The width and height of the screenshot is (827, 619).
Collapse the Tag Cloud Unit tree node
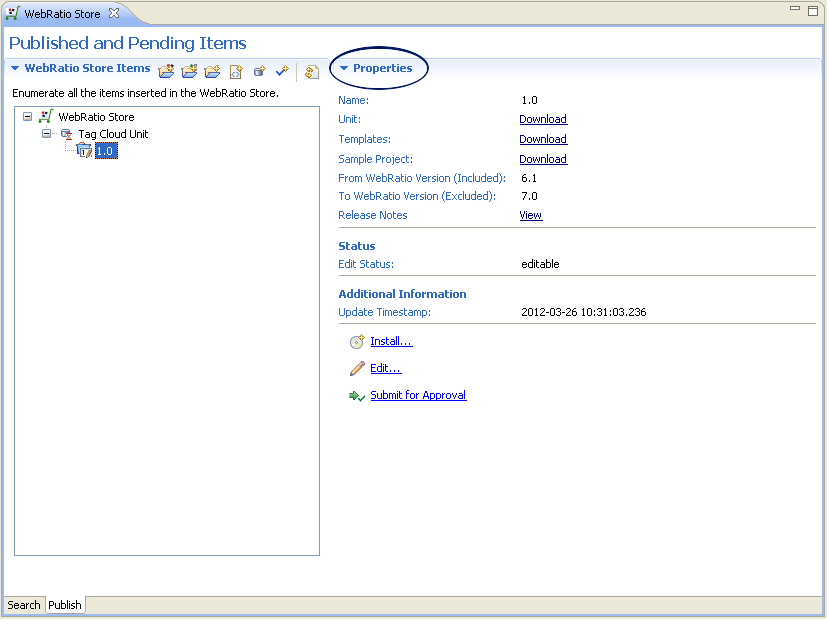(46, 134)
